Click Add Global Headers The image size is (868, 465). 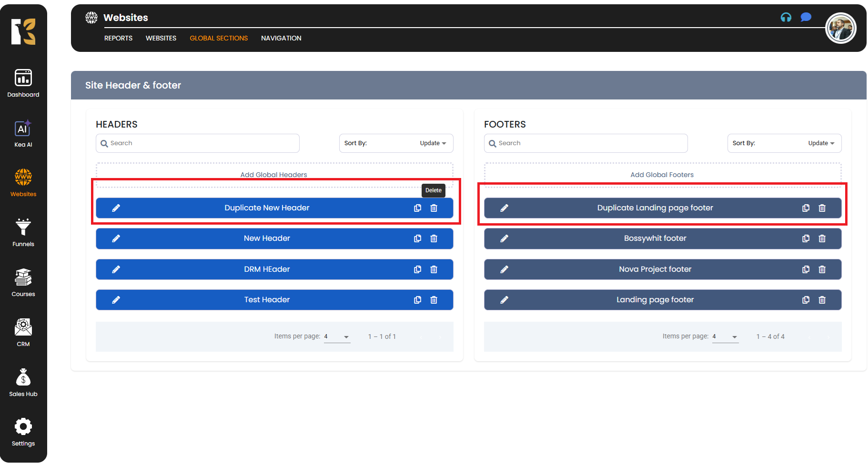pos(274,174)
